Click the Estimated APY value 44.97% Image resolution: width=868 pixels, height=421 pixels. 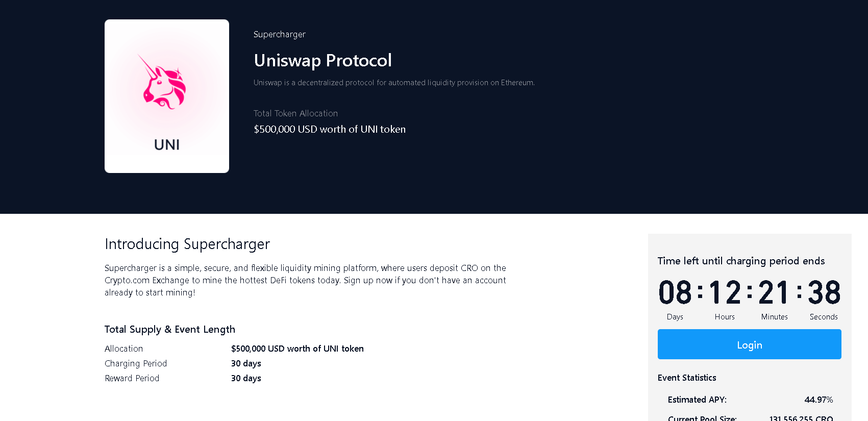819,400
